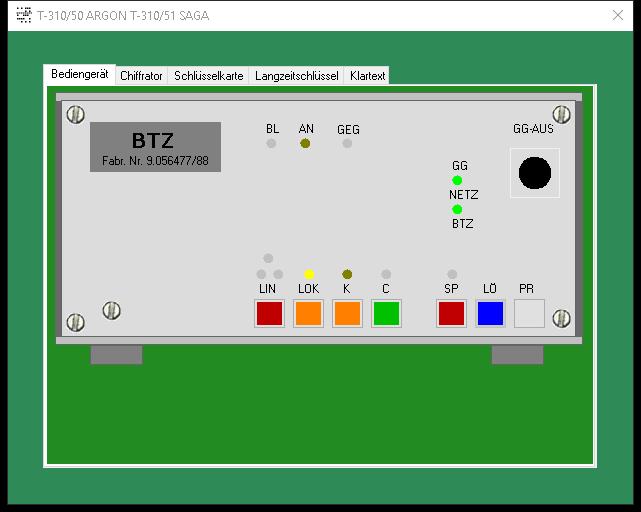This screenshot has width=641, height=512.
Task: Click the black GG-AUS knob
Action: [x=535, y=173]
